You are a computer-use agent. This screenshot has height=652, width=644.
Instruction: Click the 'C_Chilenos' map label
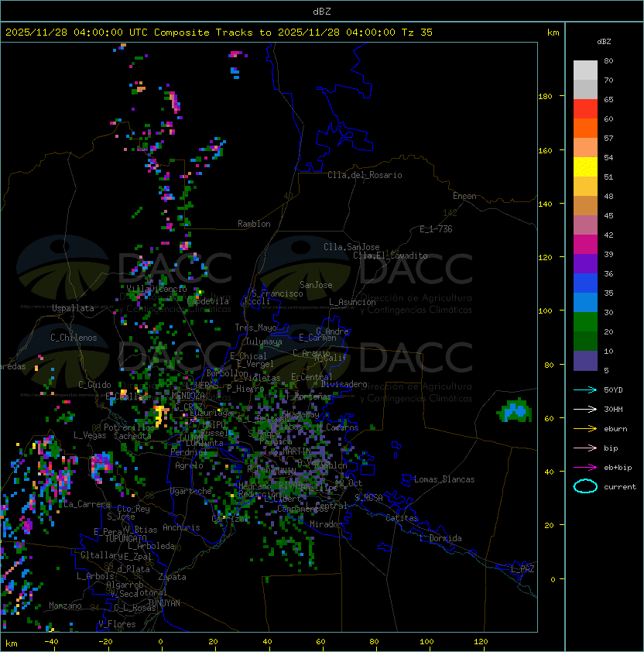74,338
